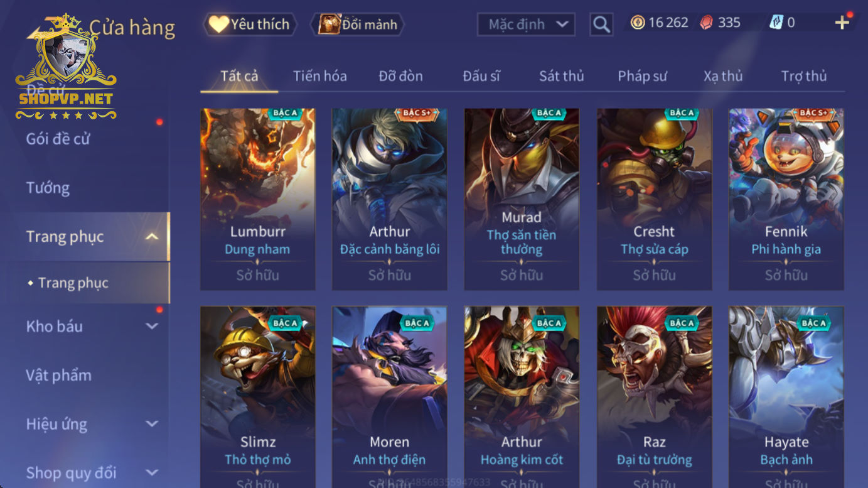Expand the Kho báu sidebar section
The width and height of the screenshot is (868, 488).
152,326
